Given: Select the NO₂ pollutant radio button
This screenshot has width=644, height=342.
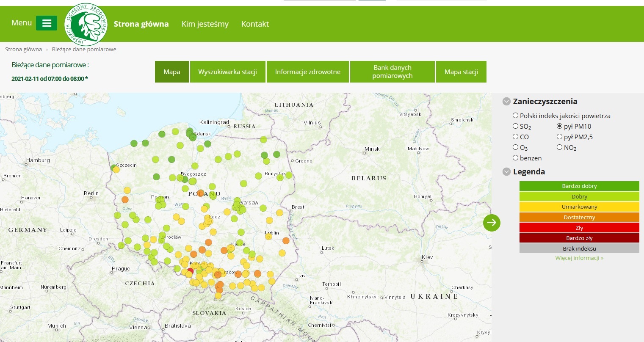Looking at the screenshot, I should point(559,147).
